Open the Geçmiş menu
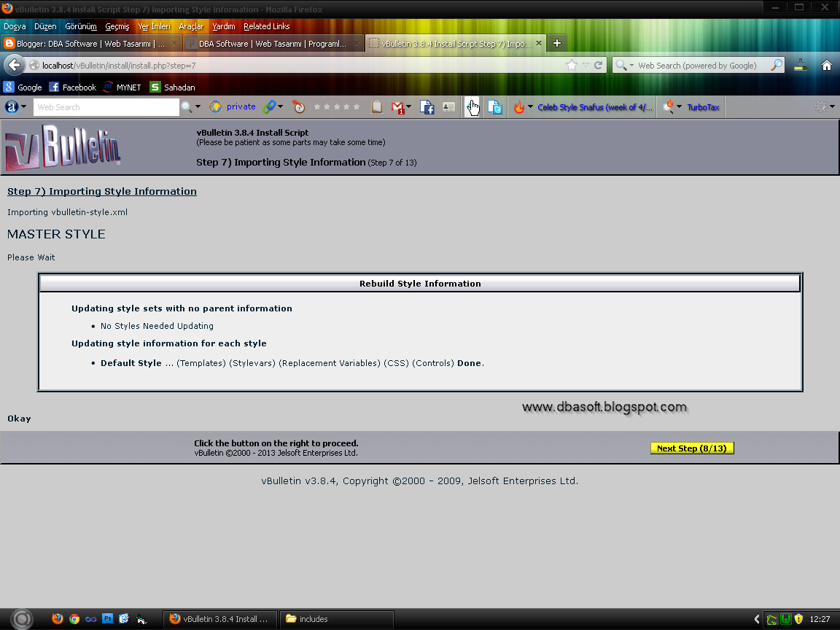840x630 pixels. [x=117, y=26]
